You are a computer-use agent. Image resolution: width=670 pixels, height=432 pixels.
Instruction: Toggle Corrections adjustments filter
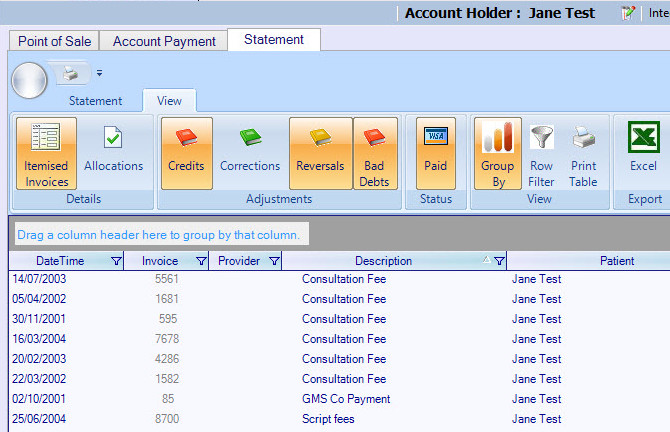(250, 153)
